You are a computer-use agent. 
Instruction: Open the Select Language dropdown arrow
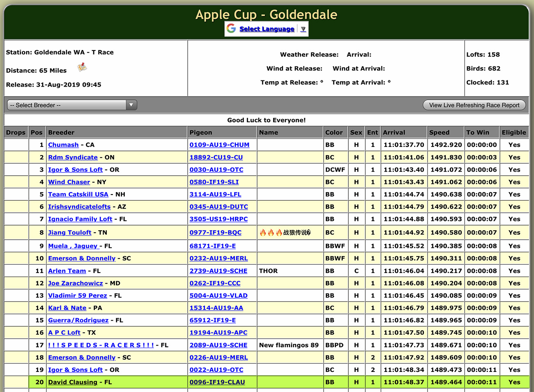303,29
